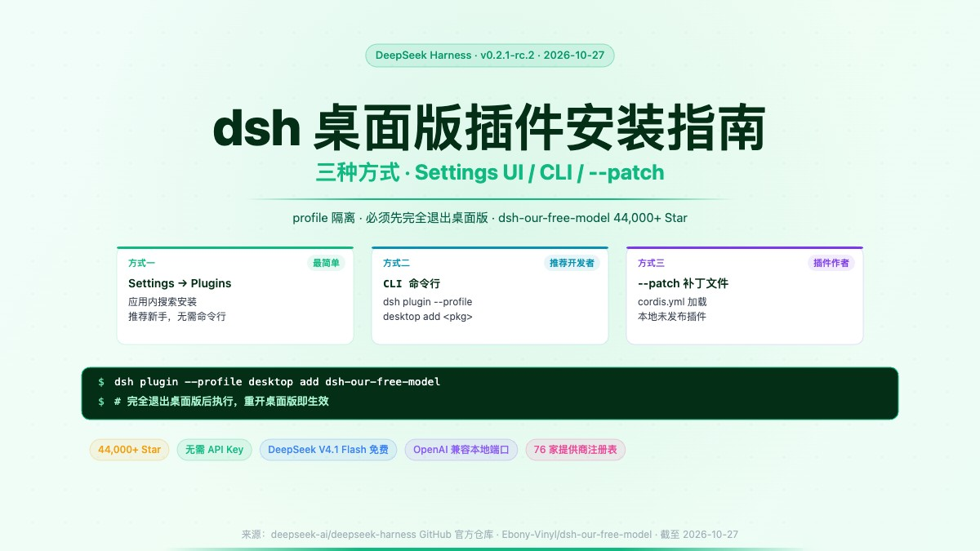Click the 44,000+ Star tag
This screenshot has height=551, width=980.
pyautogui.click(x=130, y=450)
